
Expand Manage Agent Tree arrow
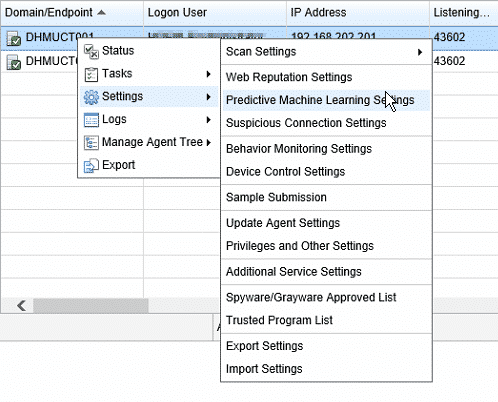coord(209,143)
